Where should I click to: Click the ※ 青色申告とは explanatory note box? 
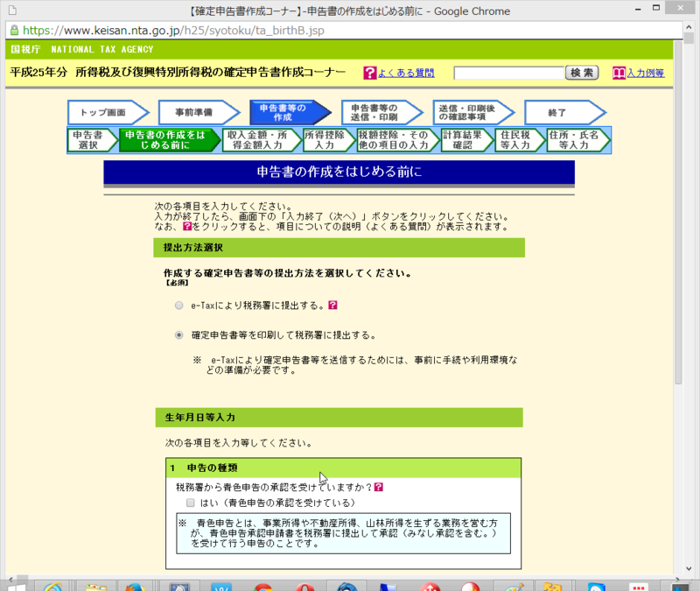click(343, 533)
